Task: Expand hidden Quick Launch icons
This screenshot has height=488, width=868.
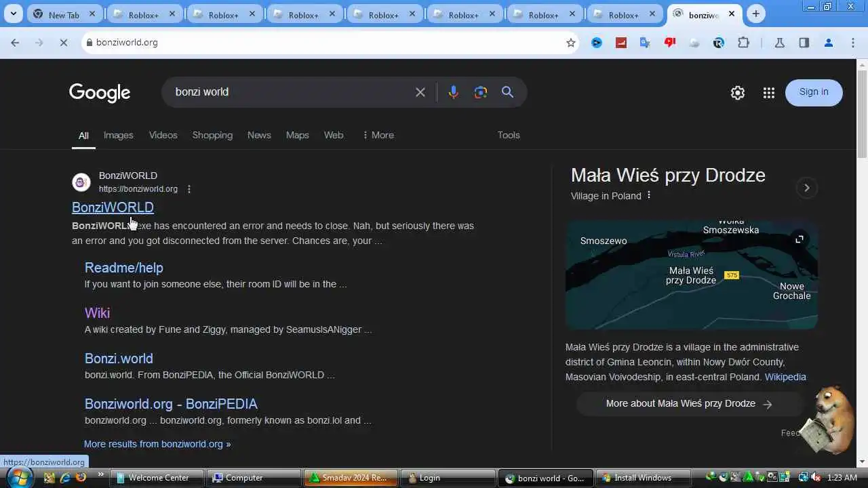Action: 101,474
